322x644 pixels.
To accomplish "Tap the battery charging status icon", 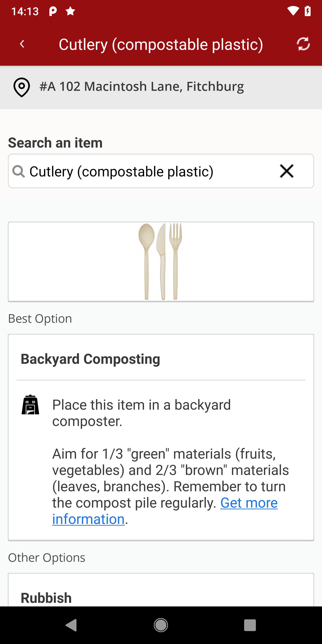I will click(308, 11).
